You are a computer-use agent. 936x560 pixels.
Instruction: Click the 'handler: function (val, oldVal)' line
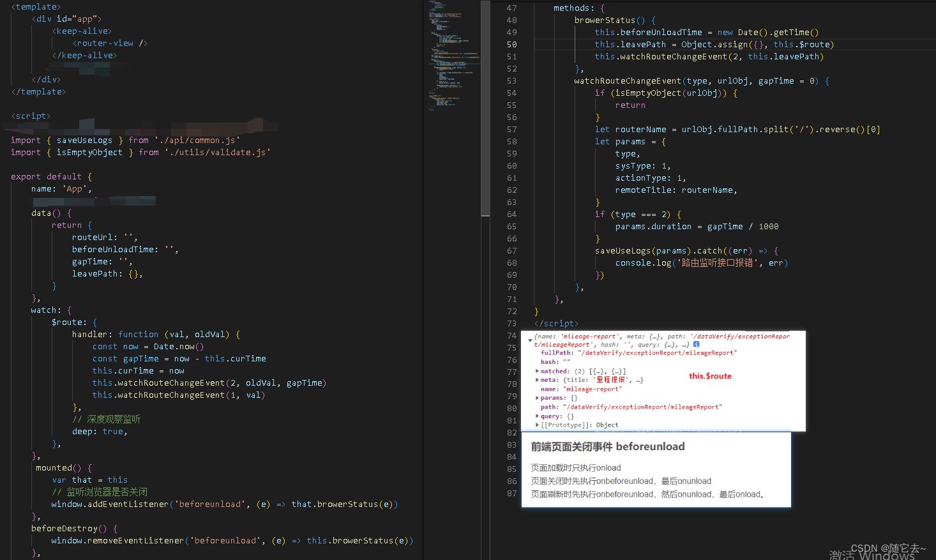coord(156,335)
